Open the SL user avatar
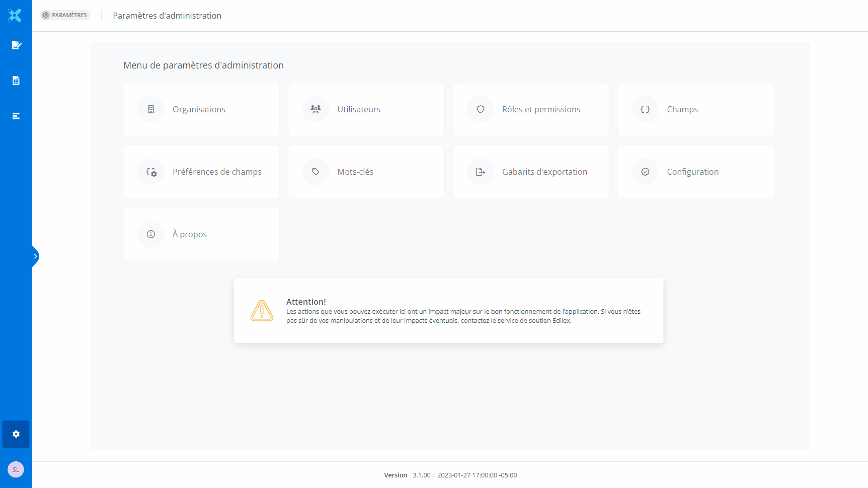This screenshot has width=868, height=488. (16, 469)
